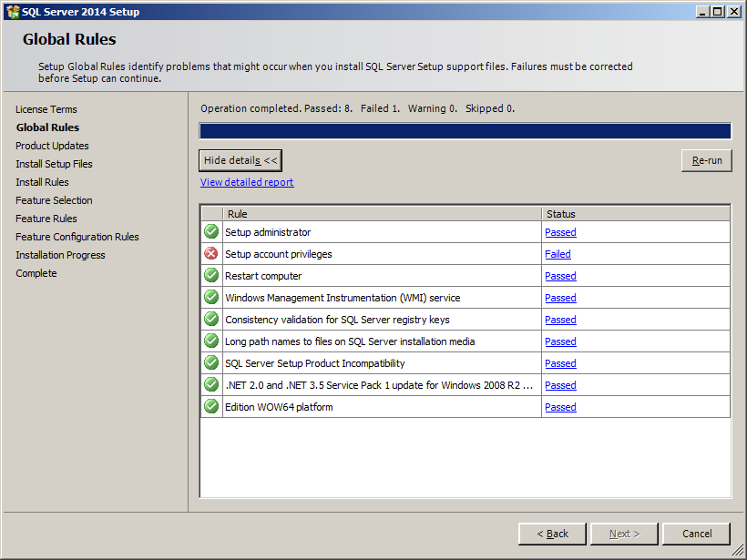747x560 pixels.
Task: Select Feature Rules step in sidebar
Action: tap(46, 219)
